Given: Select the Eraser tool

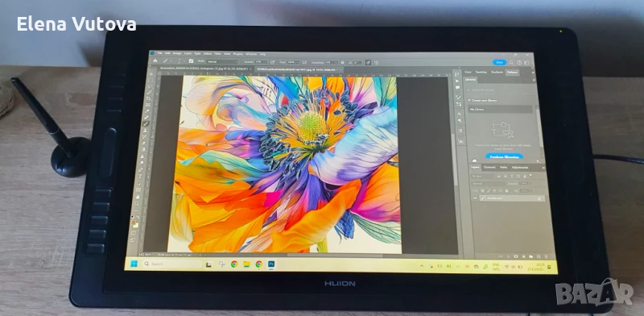Looking at the screenshot, I should tap(143, 143).
